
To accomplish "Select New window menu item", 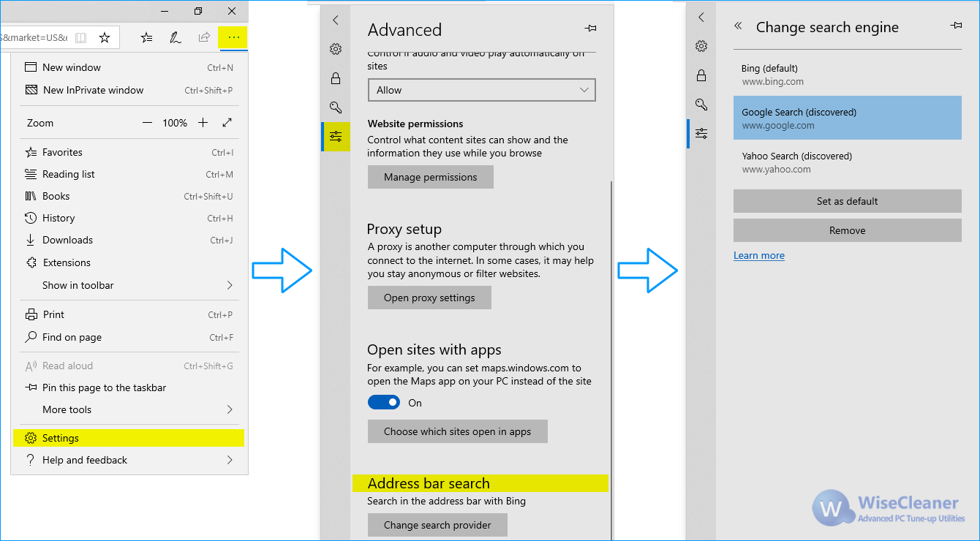I will tap(128, 67).
